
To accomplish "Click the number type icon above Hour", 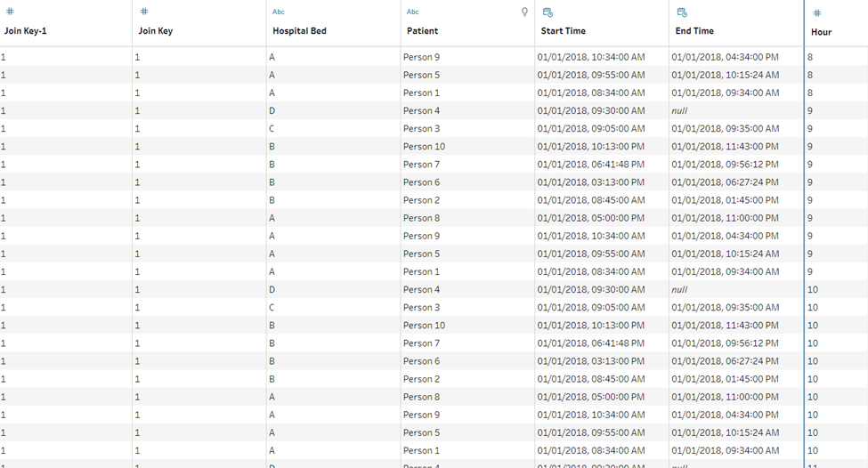I will 817,13.
